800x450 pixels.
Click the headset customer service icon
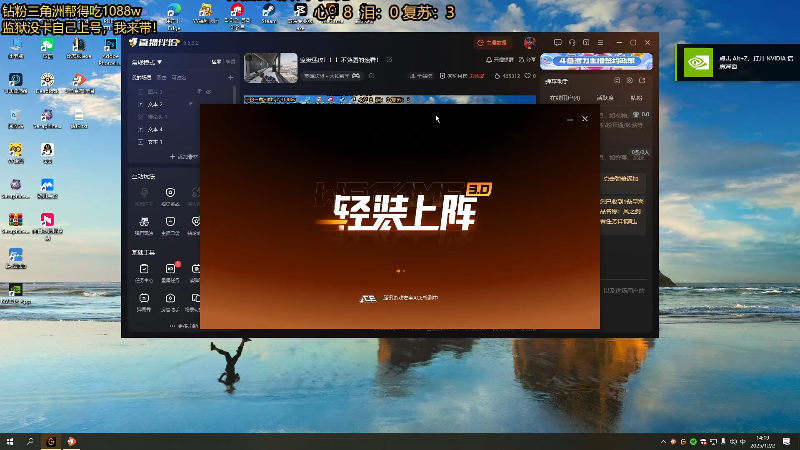572,43
